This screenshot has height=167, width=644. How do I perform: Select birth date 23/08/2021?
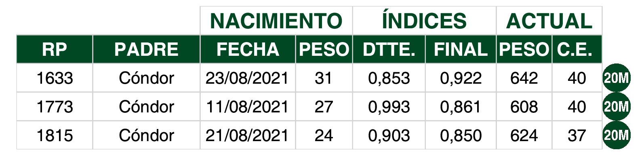[247, 78]
